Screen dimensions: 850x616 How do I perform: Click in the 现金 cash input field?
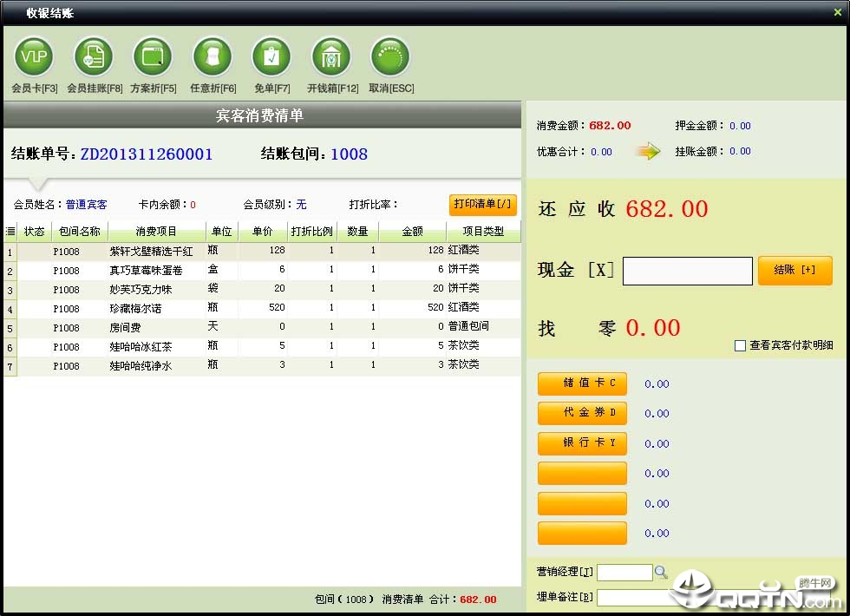coord(687,271)
